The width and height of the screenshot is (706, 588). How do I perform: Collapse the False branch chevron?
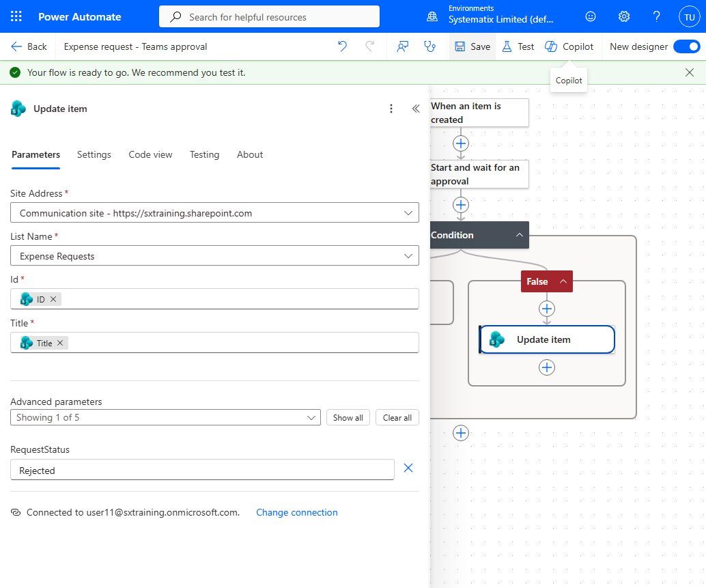(563, 281)
